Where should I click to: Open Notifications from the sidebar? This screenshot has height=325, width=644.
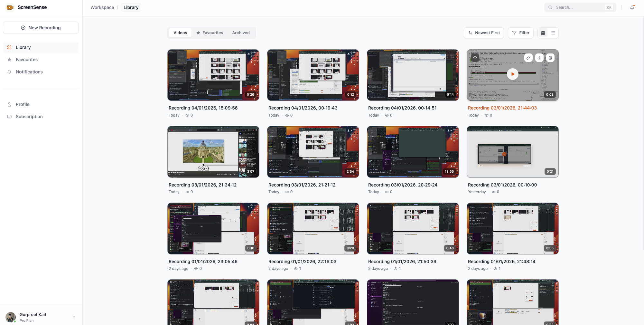(x=29, y=72)
